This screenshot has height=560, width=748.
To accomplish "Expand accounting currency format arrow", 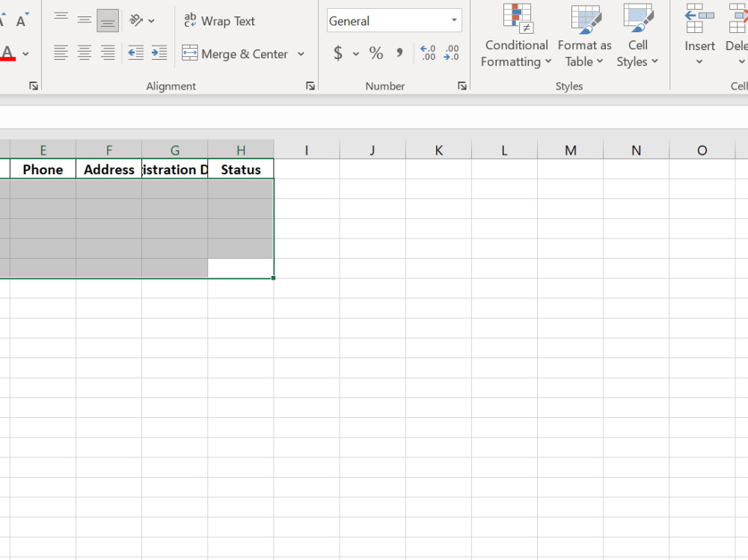I will tap(356, 53).
